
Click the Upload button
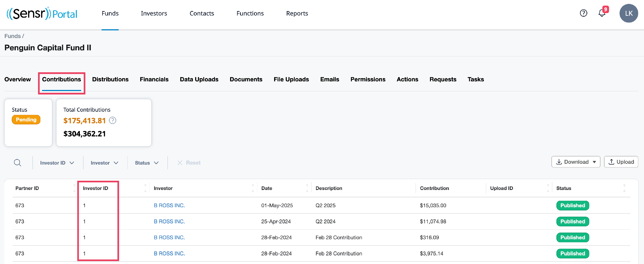[621, 162]
